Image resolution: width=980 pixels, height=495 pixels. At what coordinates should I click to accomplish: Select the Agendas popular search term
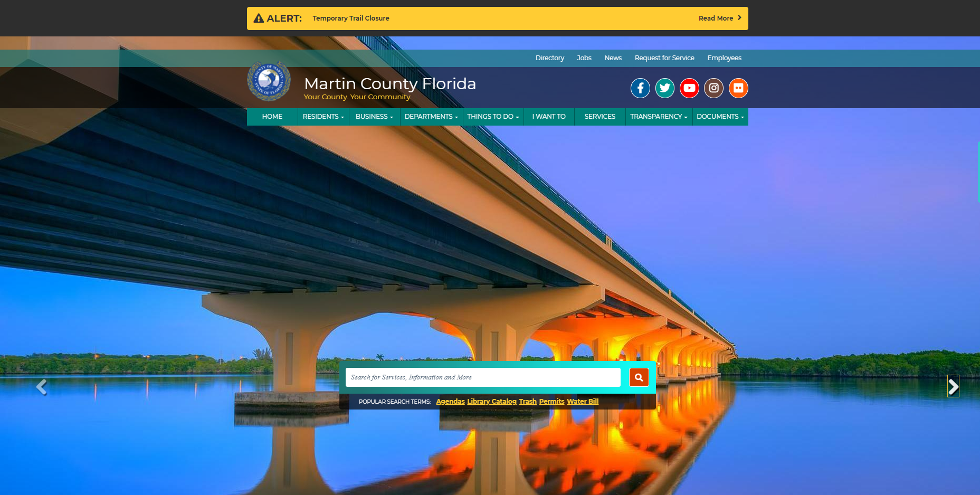(450, 402)
